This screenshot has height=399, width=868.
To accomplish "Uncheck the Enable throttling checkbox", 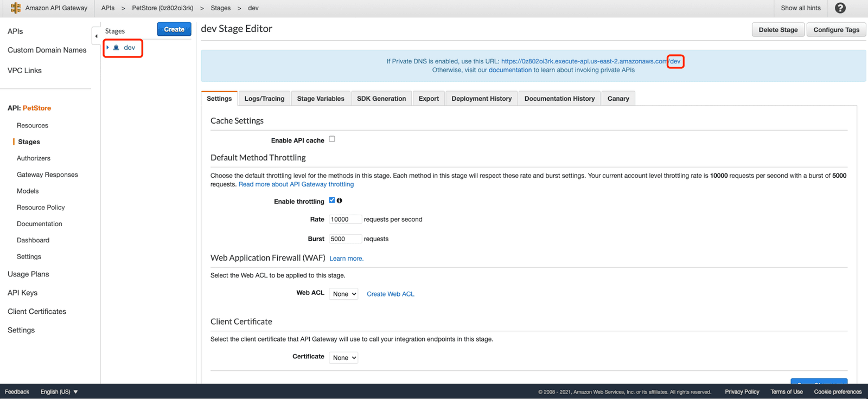I will pos(332,200).
